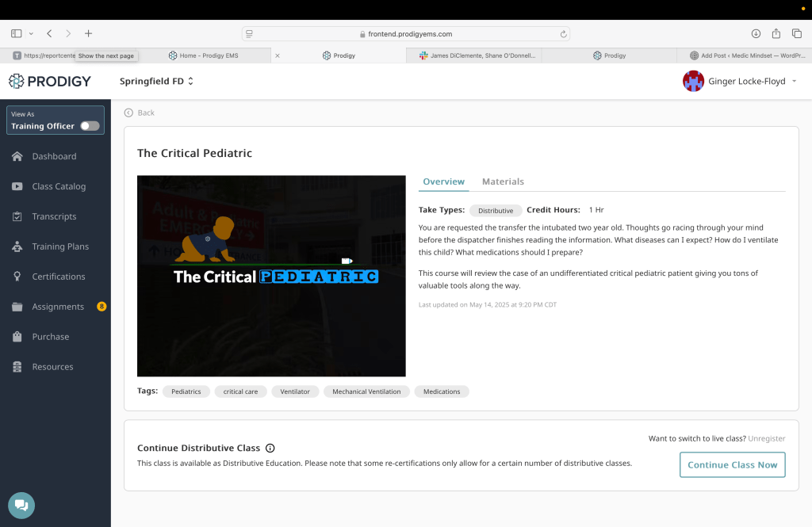Click The Critical Pediatric course thumbnail
The image size is (812, 527).
pyautogui.click(x=271, y=276)
